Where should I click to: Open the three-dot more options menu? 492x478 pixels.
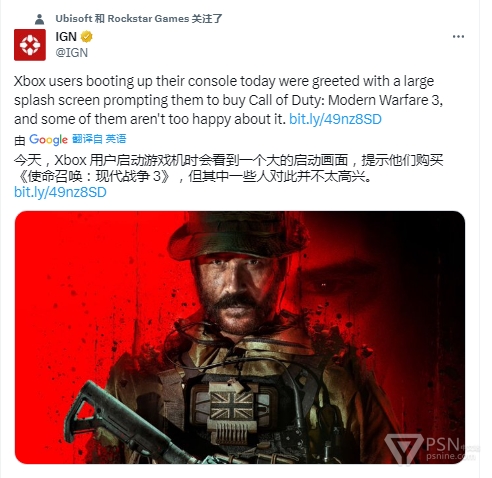tap(458, 37)
